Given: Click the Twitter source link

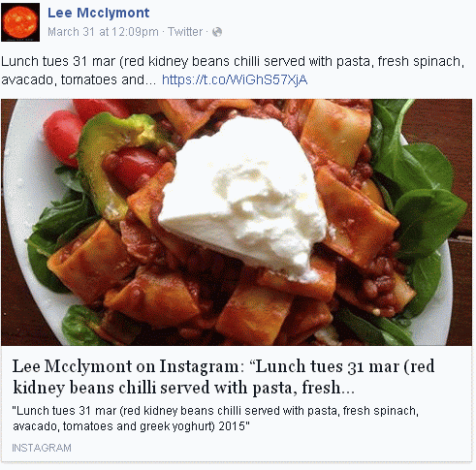Looking at the screenshot, I should click(185, 32).
